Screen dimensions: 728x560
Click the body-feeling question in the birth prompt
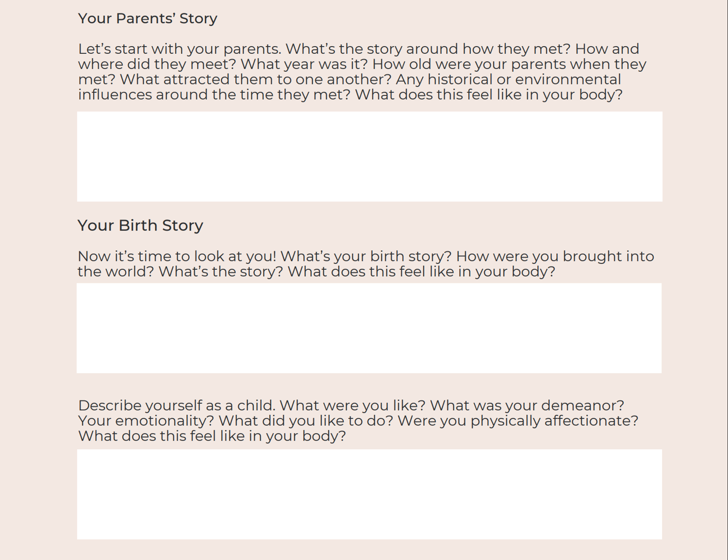pos(421,271)
